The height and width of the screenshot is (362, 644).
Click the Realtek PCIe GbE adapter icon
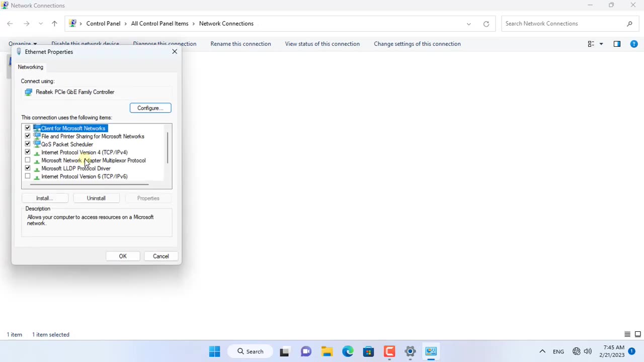pos(28,92)
